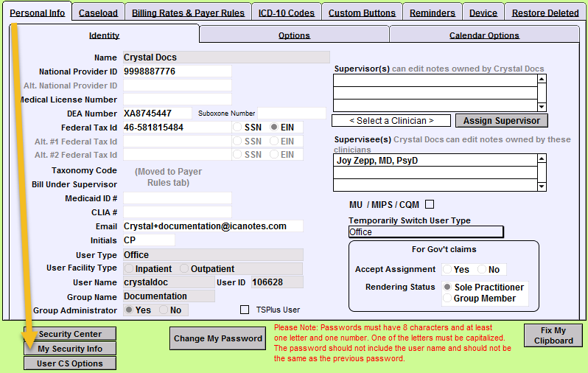The image size is (588, 373).
Task: Choose Group Member rendering status
Action: tap(447, 298)
